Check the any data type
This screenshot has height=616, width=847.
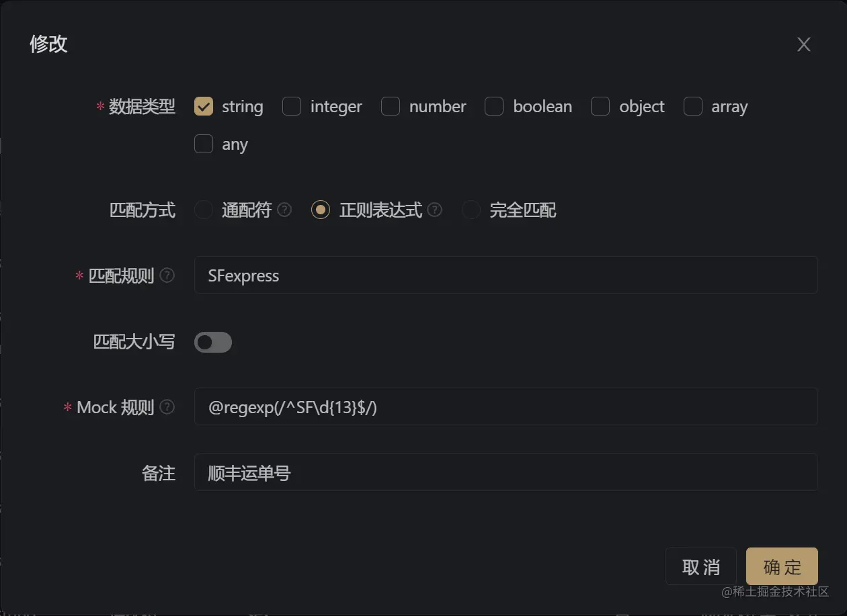(x=204, y=144)
